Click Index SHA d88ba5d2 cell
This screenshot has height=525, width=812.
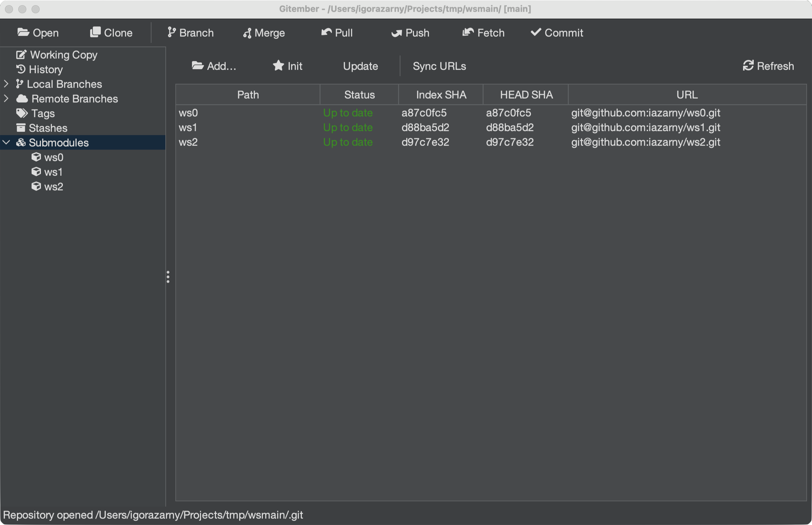tap(425, 128)
